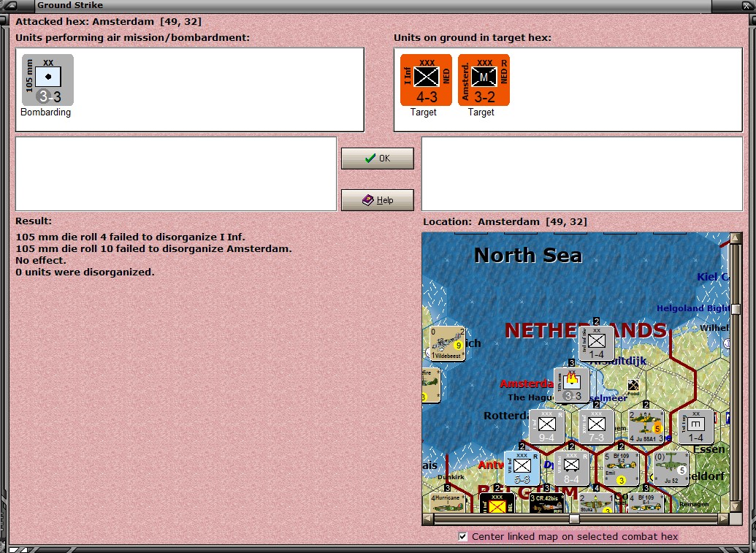Click the Spitfire counter at map's left edge
The height and width of the screenshot is (553, 756).
pos(431,385)
